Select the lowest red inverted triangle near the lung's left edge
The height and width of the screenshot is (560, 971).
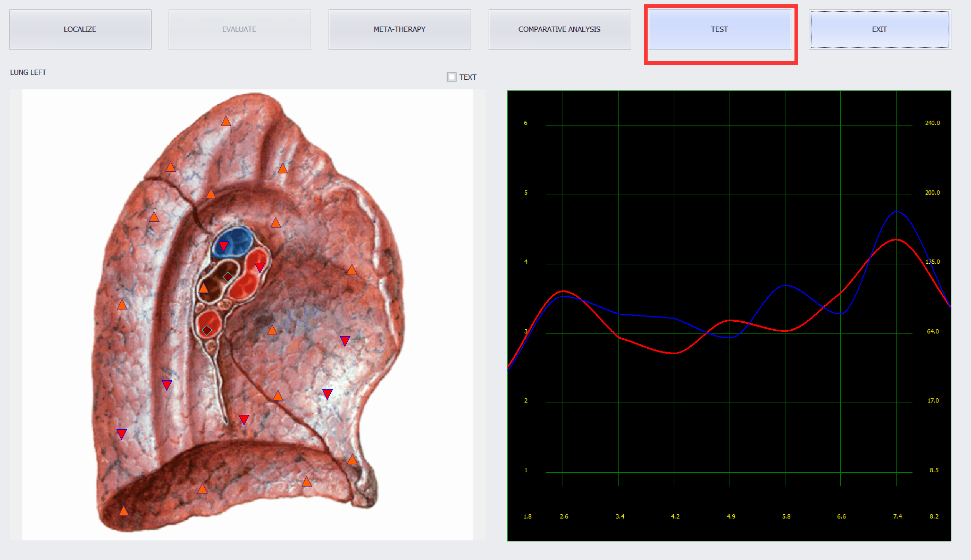pos(122,434)
